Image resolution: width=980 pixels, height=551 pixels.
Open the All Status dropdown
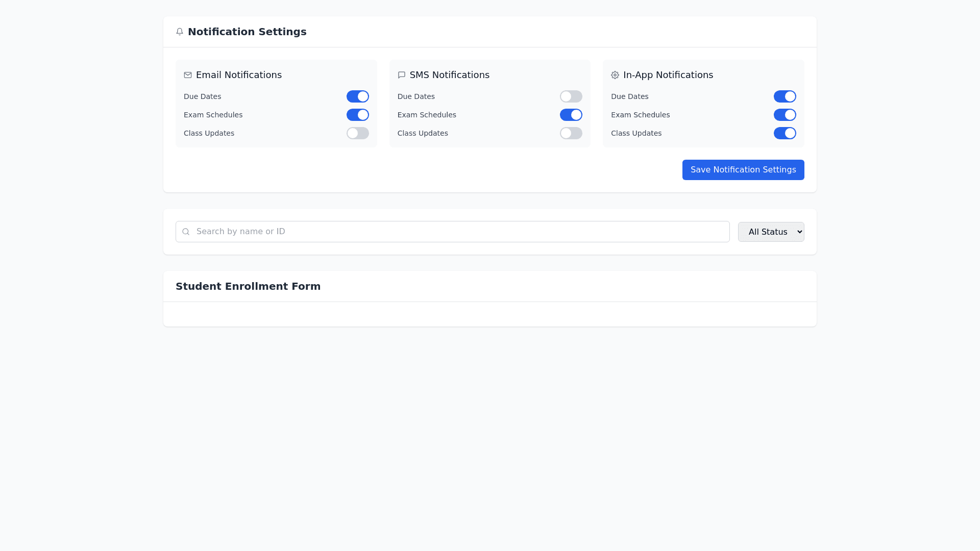point(771,232)
